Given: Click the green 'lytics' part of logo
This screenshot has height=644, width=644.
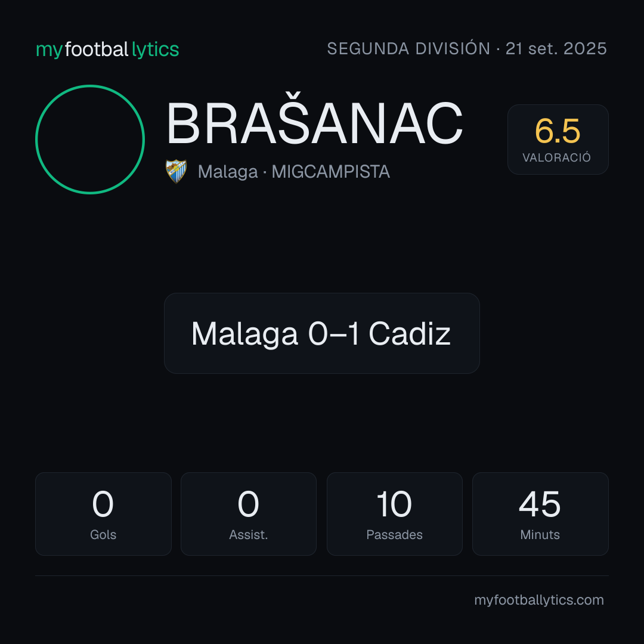Looking at the screenshot, I should [156, 49].
